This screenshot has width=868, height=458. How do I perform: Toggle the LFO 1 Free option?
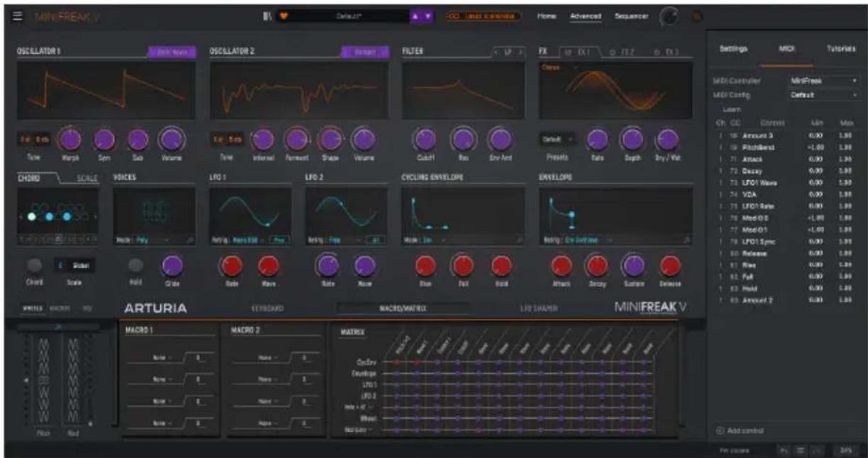279,240
